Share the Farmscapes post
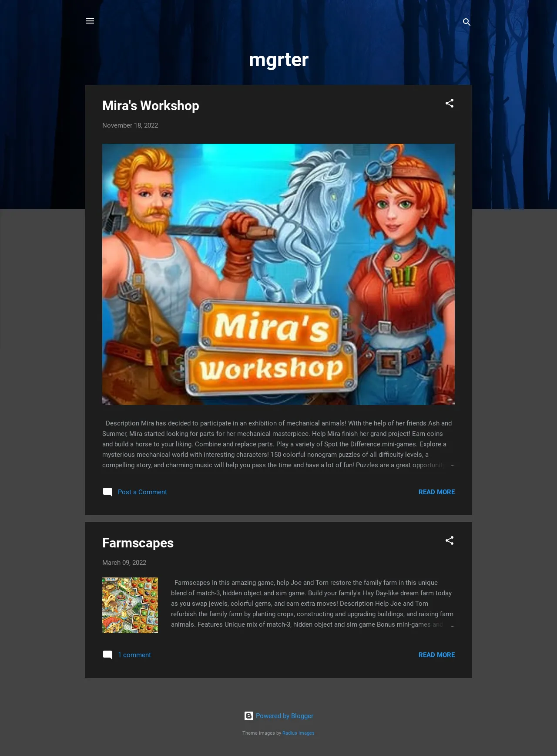The height and width of the screenshot is (756, 557). click(450, 541)
